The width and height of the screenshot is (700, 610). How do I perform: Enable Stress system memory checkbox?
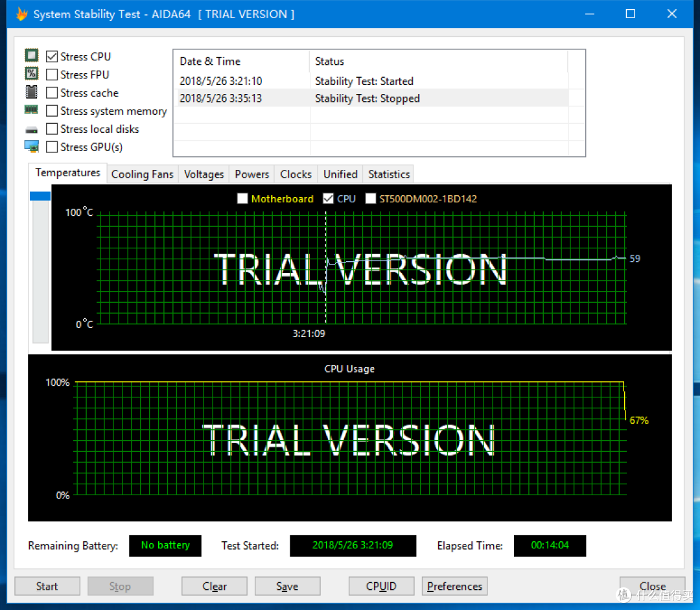pyautogui.click(x=52, y=111)
